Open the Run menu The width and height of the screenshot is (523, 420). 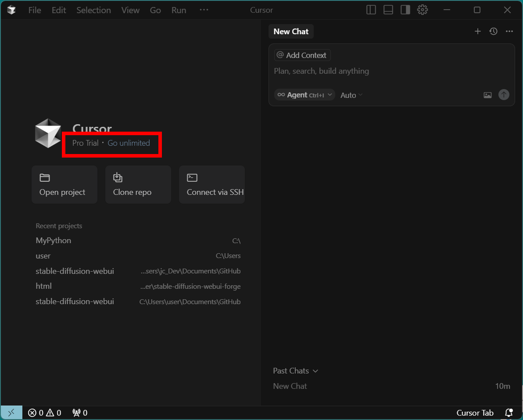(179, 10)
